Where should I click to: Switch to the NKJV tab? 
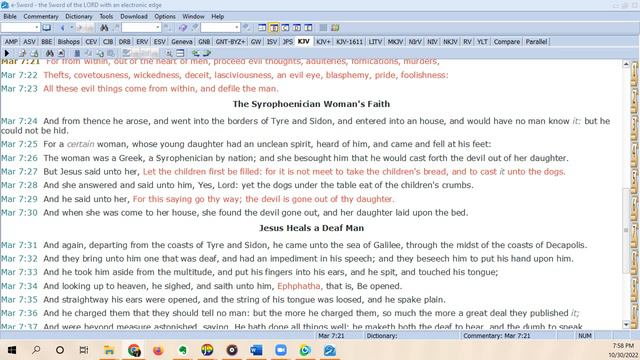(x=450, y=42)
